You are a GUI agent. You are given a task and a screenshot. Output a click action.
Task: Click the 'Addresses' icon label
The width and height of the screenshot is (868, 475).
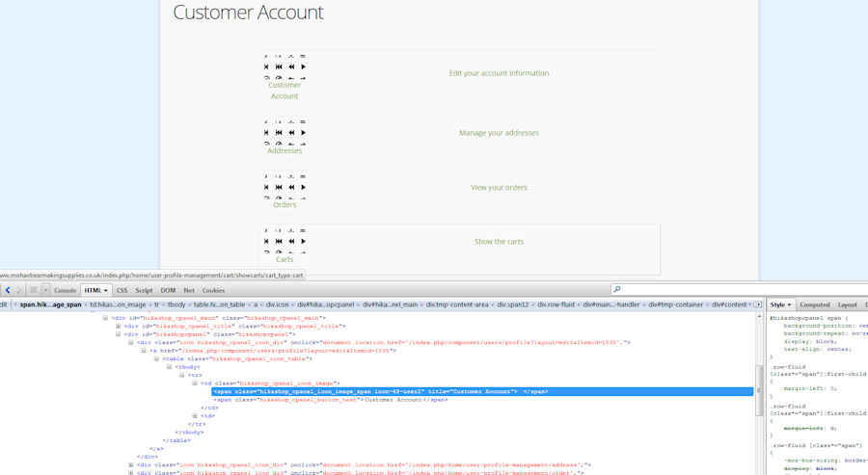tap(285, 150)
